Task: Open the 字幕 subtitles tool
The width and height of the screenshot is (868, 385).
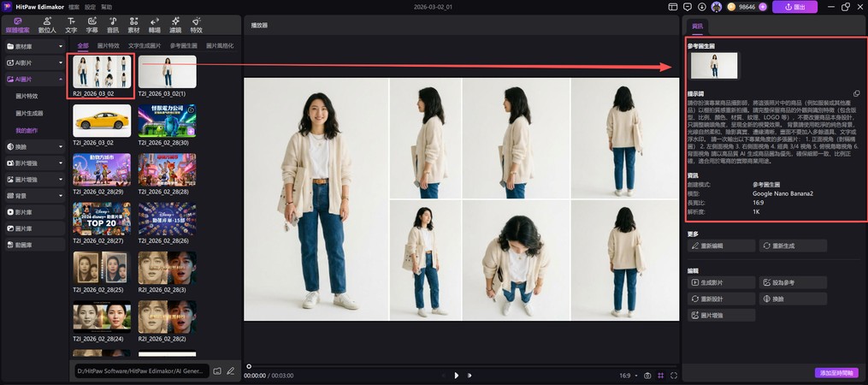Action: [x=92, y=25]
